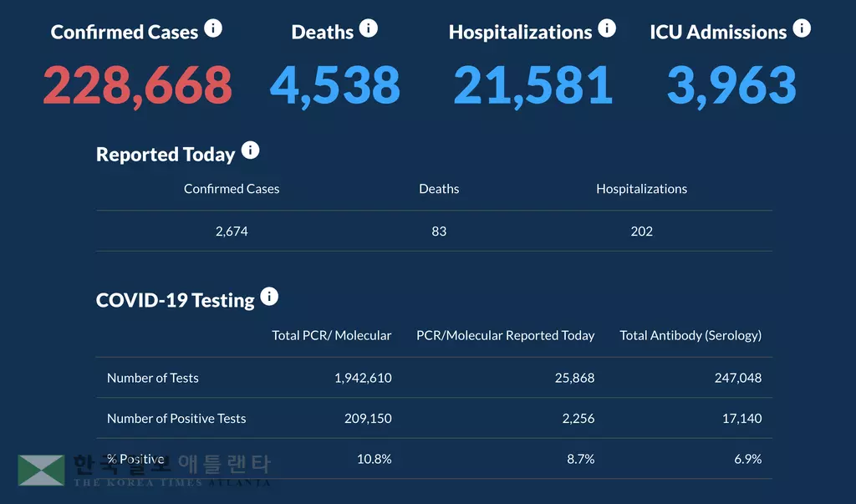Screen dimensions: 856x504
Task: Click the 2,674 confirmed cases reported today
Action: (x=232, y=232)
